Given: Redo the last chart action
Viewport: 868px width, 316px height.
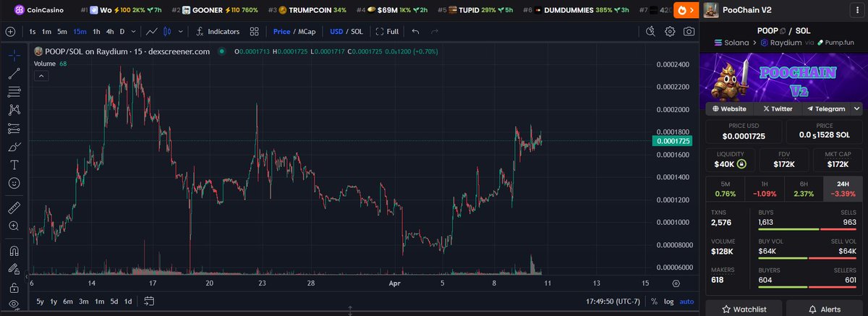Looking at the screenshot, I should pos(435,32).
